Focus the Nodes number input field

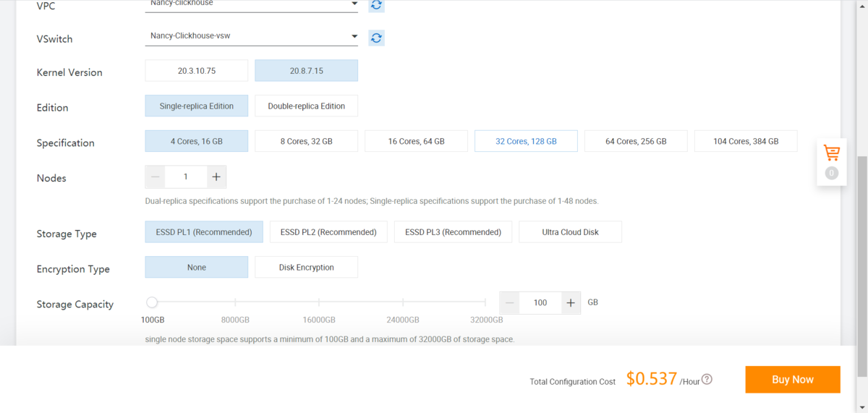pyautogui.click(x=186, y=176)
